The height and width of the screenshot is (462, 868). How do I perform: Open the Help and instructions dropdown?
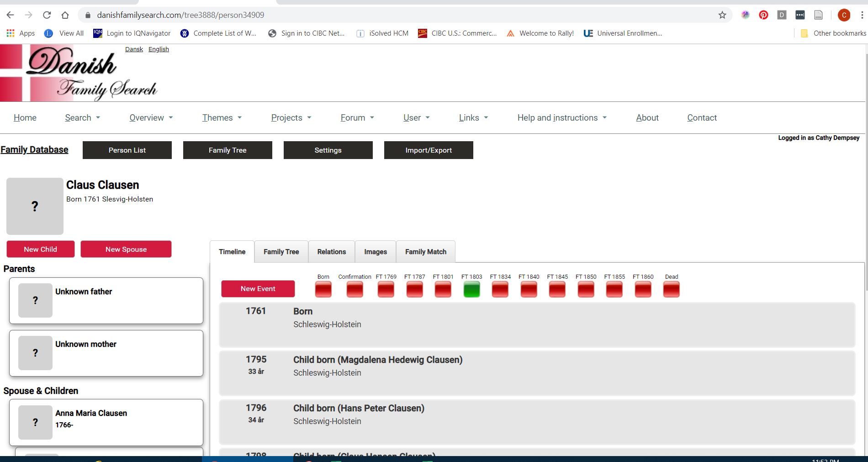tap(562, 118)
